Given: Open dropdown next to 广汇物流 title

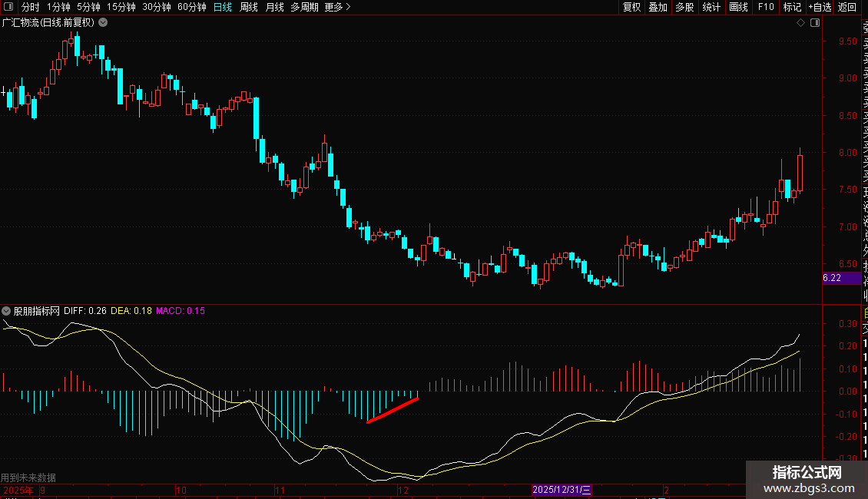Looking at the screenshot, I should [104, 22].
